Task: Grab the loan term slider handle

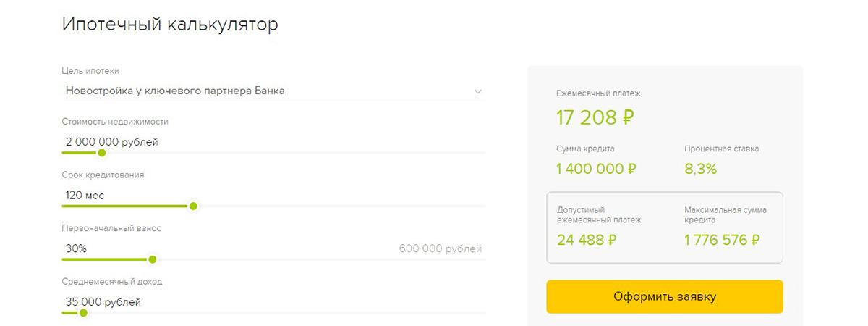Action: click(x=193, y=206)
